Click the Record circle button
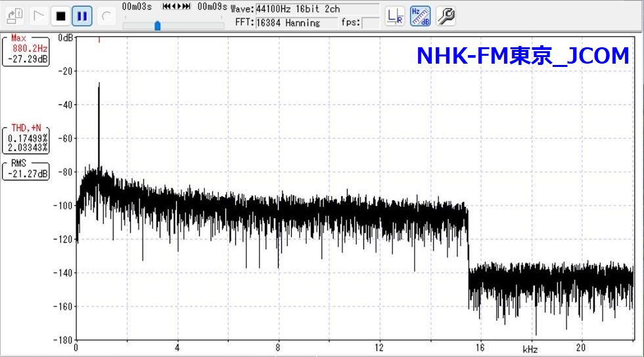644x357 pixels. point(104,15)
